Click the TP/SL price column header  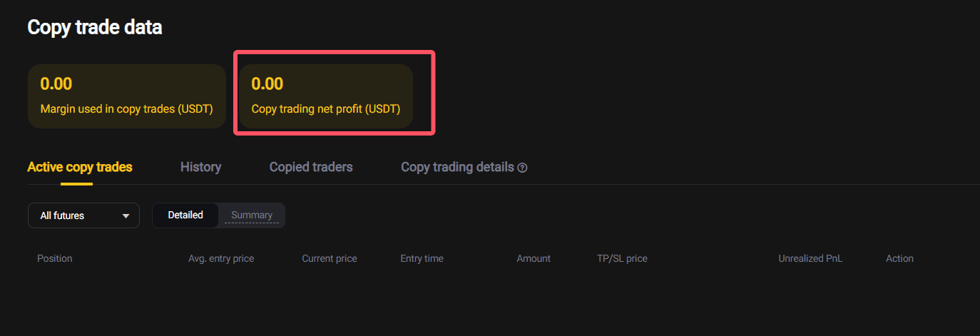(622, 258)
